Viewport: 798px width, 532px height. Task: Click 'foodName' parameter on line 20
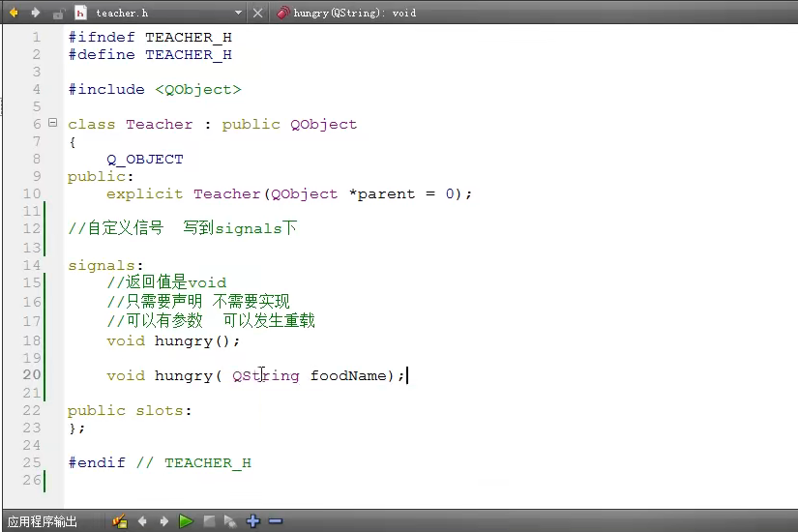pos(348,375)
